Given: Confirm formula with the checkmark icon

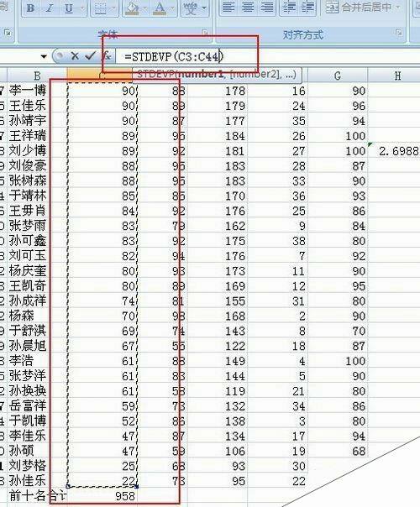Looking at the screenshot, I should [x=90, y=56].
